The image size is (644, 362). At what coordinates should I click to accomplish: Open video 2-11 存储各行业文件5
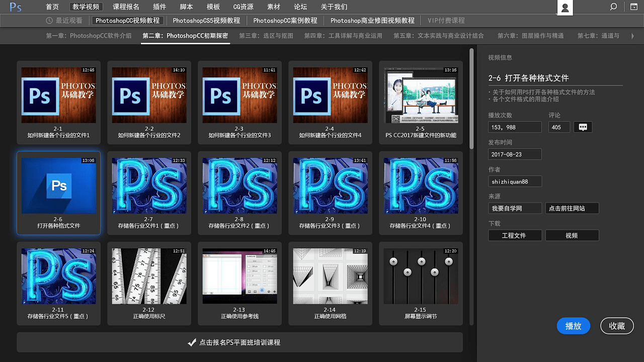(x=58, y=284)
